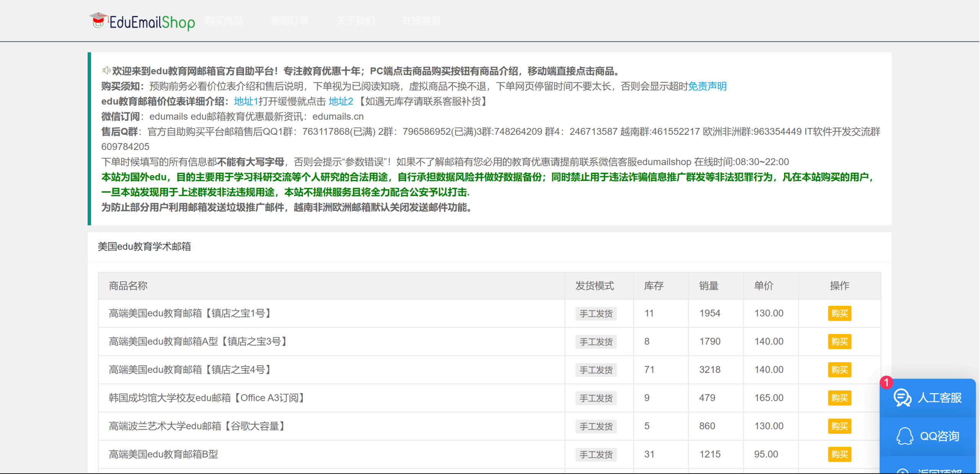The height and width of the screenshot is (474, 980).
Task: Click the EduEmailShop logo
Action: [142, 21]
